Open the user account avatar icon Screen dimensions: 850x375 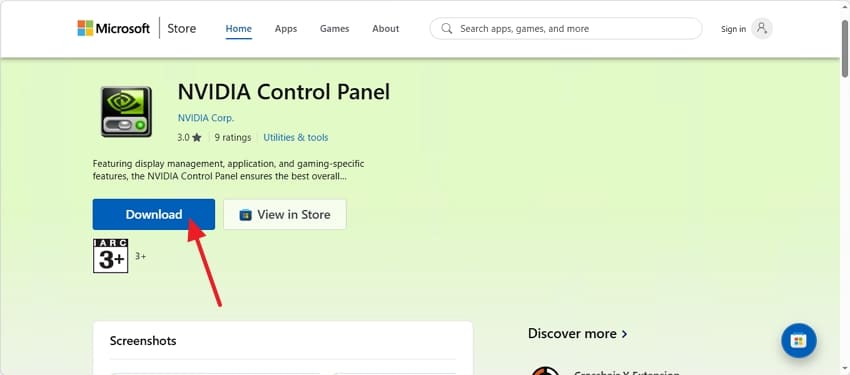tap(762, 28)
